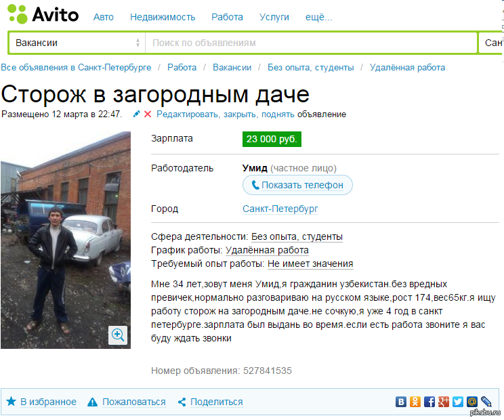This screenshot has width=504, height=420.
Task: Click the magnifier zoom icon on photo
Action: 118,335
